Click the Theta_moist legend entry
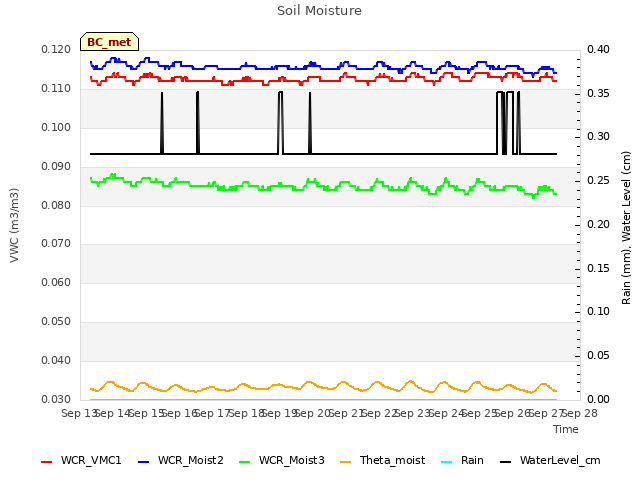Screen dimensions: 640x480 [x=382, y=460]
